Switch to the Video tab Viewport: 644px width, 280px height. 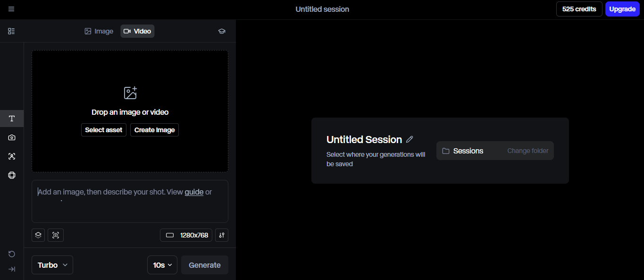pos(137,31)
